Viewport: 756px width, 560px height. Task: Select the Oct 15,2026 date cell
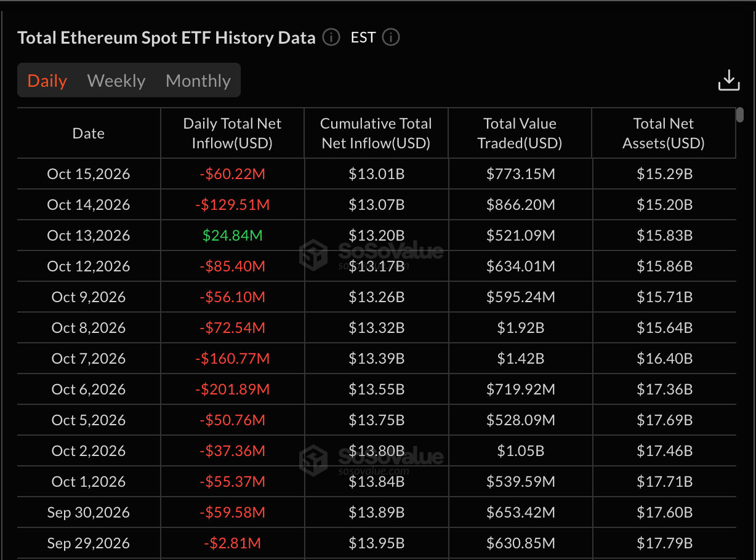(89, 174)
